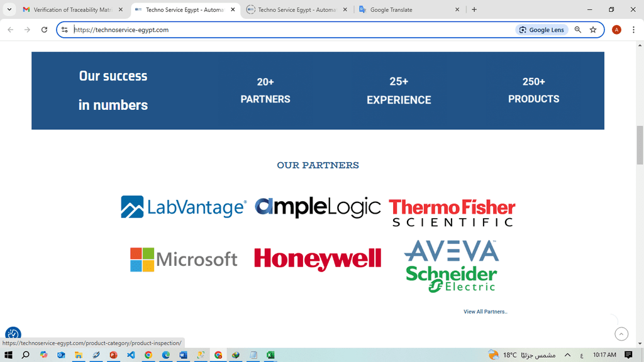This screenshot has width=644, height=362.
Task: Close the active Techno Service Egypt tab
Action: pyautogui.click(x=233, y=9)
